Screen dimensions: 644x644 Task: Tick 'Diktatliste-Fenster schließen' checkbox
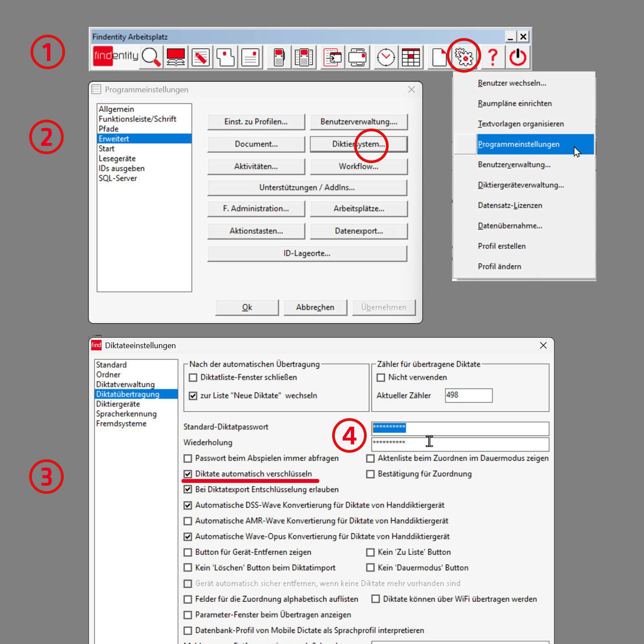pos(193,377)
